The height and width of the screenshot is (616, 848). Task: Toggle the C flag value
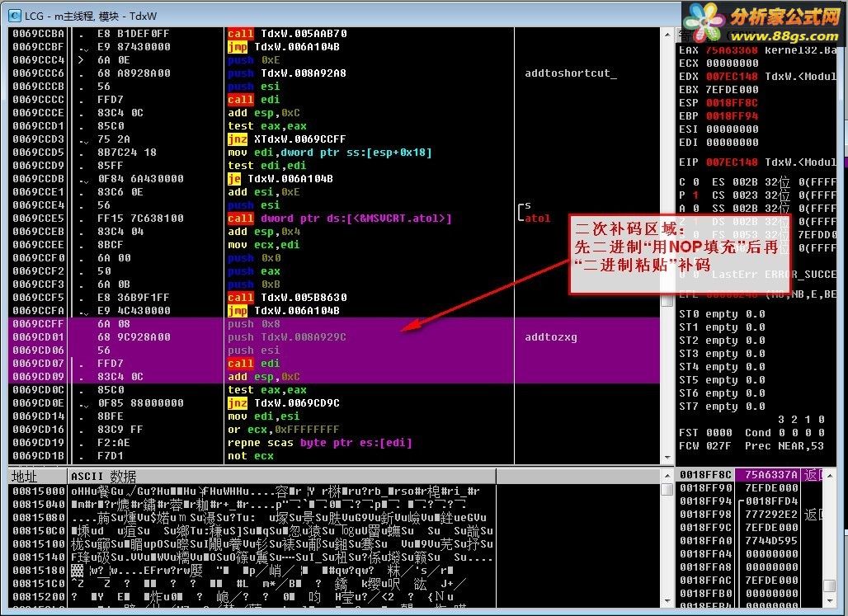click(695, 181)
